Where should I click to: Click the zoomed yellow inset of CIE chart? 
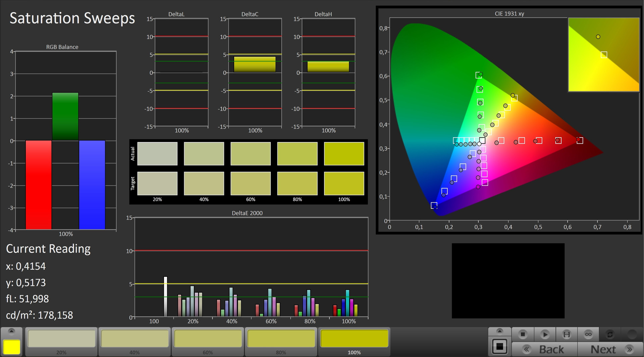[x=603, y=55]
